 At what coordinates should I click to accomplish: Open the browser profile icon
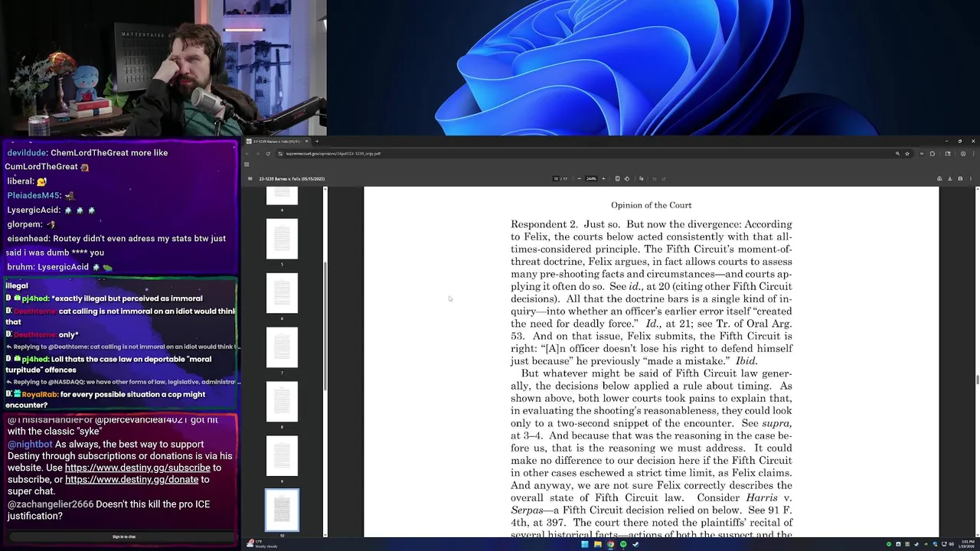[963, 154]
